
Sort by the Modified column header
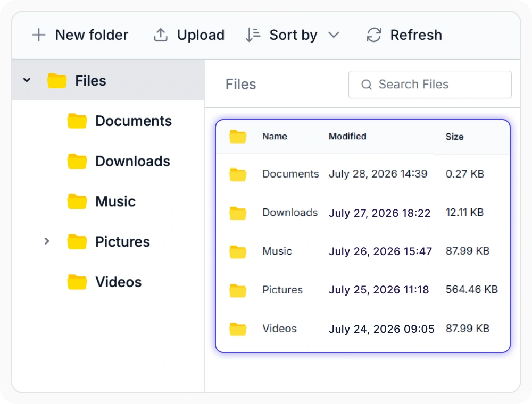(348, 137)
